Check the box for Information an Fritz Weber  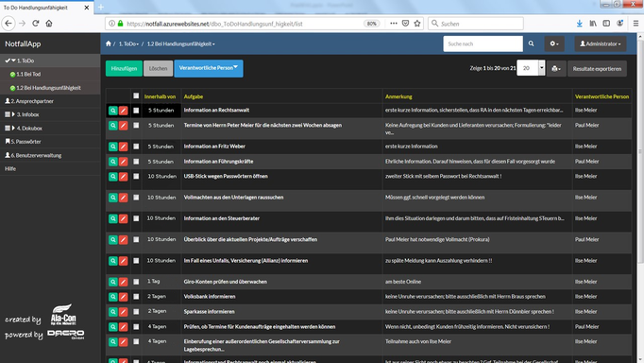point(136,147)
